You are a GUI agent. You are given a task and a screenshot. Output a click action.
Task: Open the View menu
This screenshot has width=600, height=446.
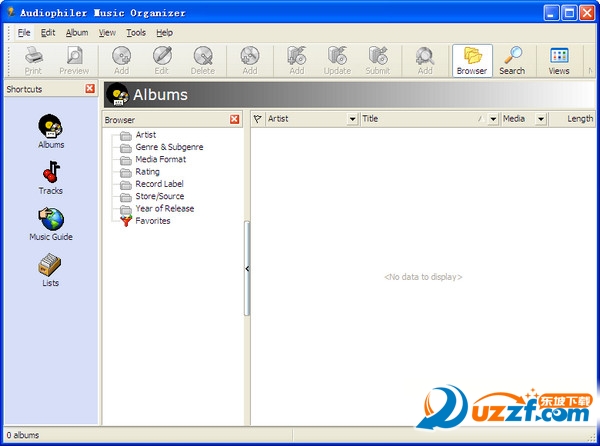pos(107,33)
